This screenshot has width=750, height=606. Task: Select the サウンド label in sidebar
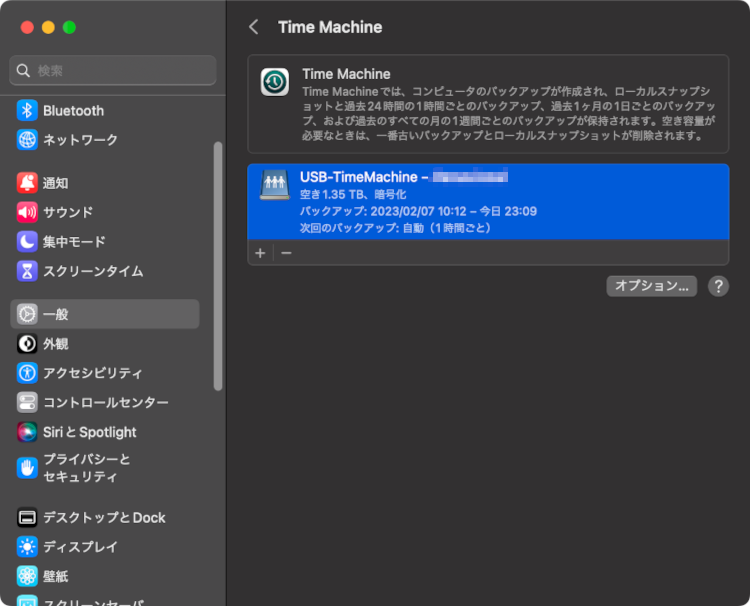[x=68, y=212]
